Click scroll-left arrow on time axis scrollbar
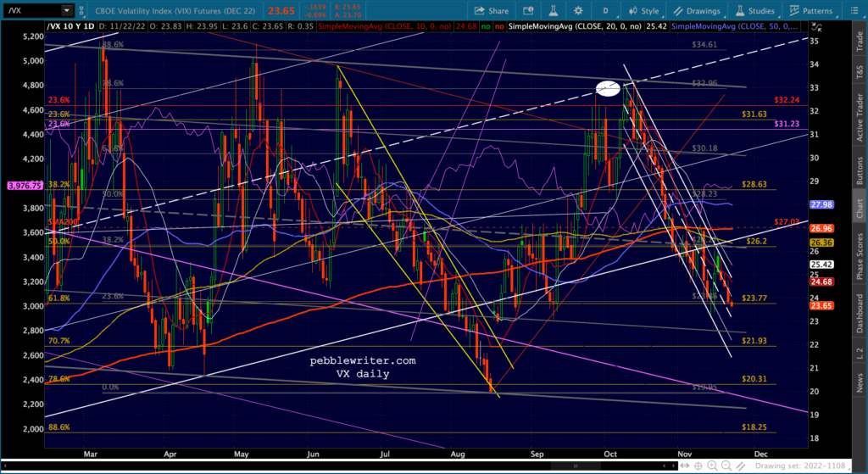 click(x=6, y=466)
